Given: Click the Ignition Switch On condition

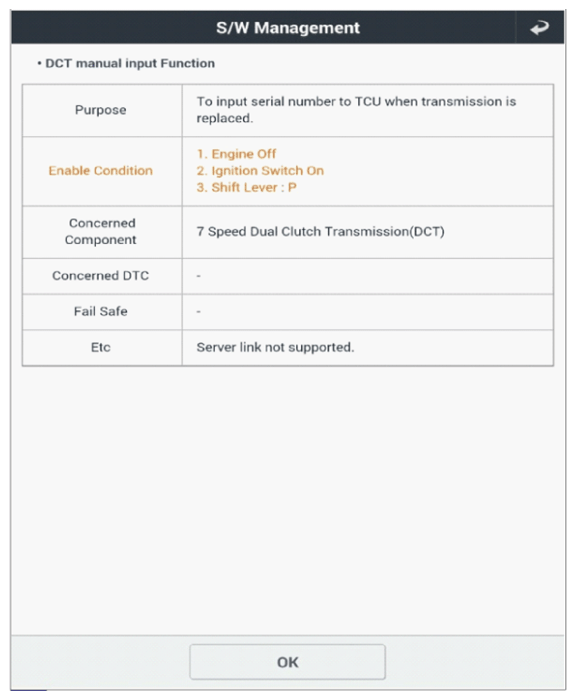Looking at the screenshot, I should (260, 171).
